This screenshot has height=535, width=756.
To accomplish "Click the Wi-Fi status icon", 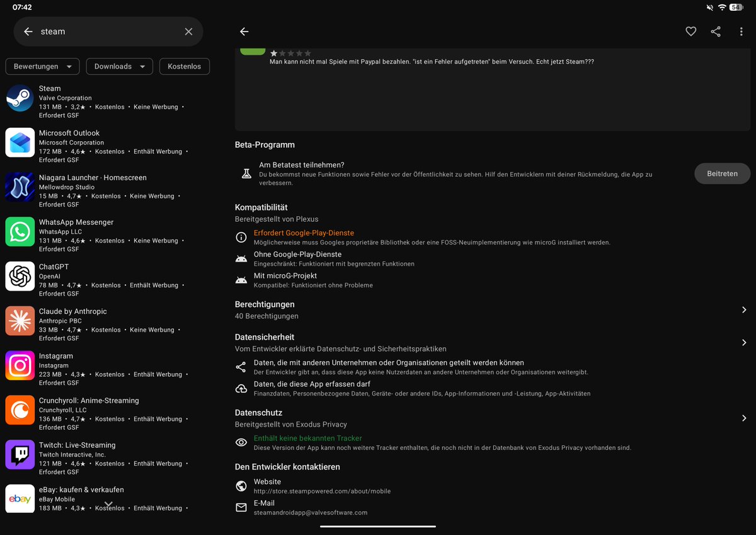I will [x=721, y=8].
